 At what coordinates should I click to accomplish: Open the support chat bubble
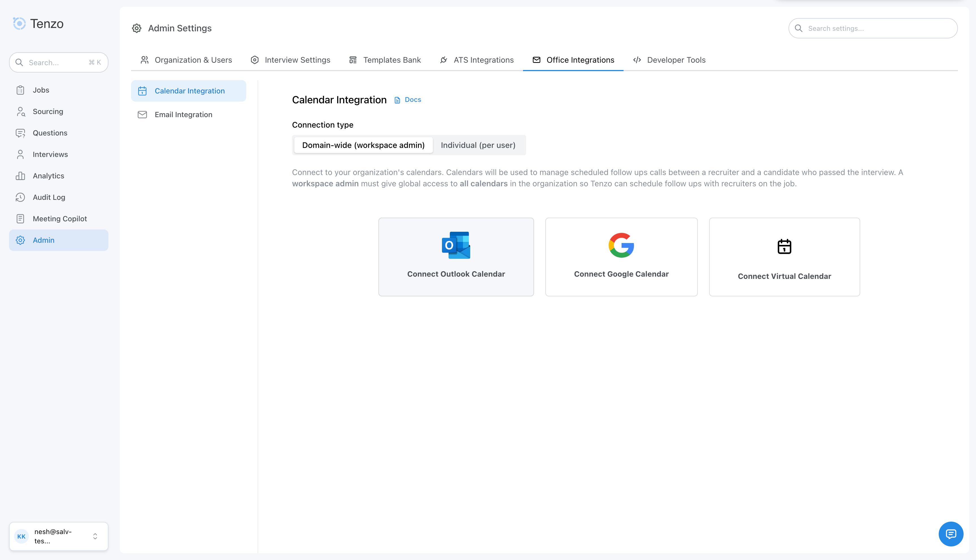click(951, 534)
